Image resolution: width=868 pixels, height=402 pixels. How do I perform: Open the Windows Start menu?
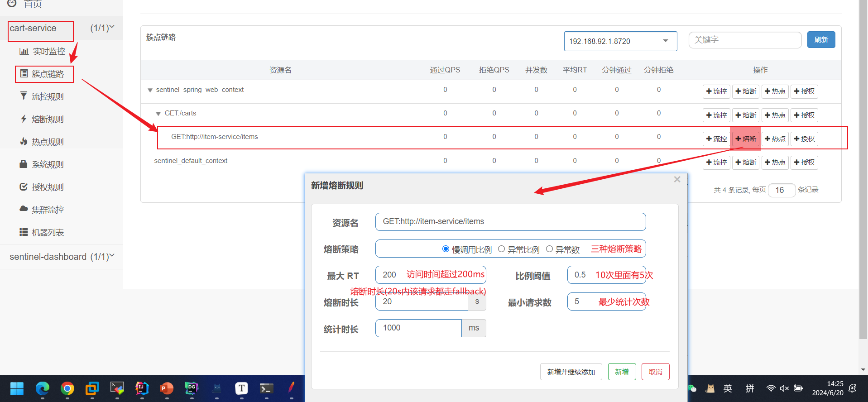coord(17,388)
